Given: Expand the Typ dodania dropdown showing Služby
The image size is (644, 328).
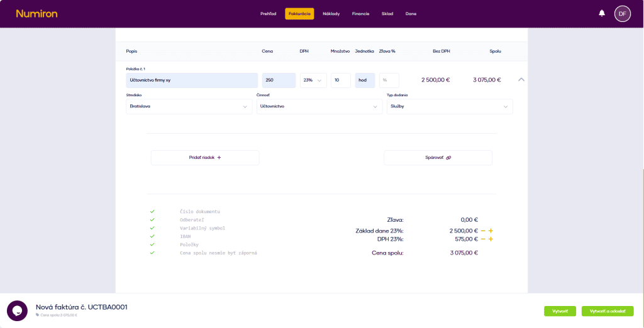Looking at the screenshot, I should pyautogui.click(x=449, y=107).
